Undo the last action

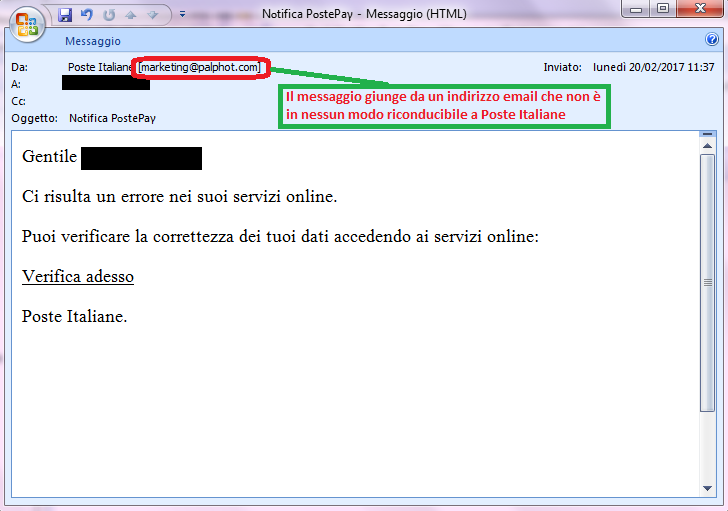87,15
